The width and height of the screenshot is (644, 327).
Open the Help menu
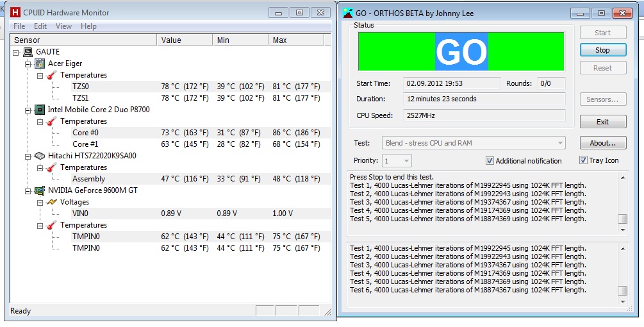point(88,26)
